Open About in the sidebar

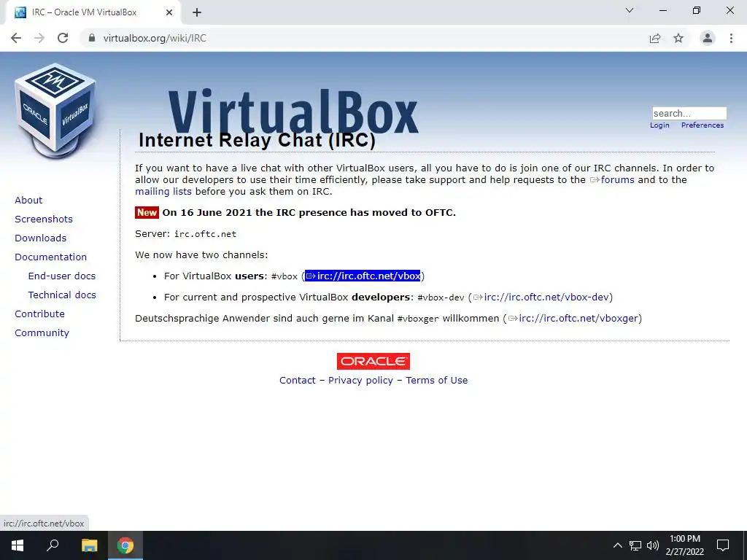click(28, 200)
